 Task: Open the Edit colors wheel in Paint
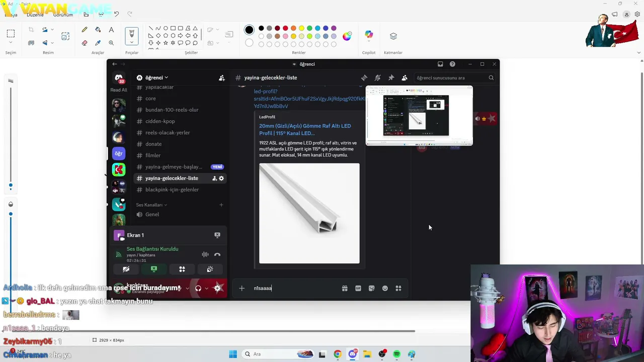tap(347, 36)
